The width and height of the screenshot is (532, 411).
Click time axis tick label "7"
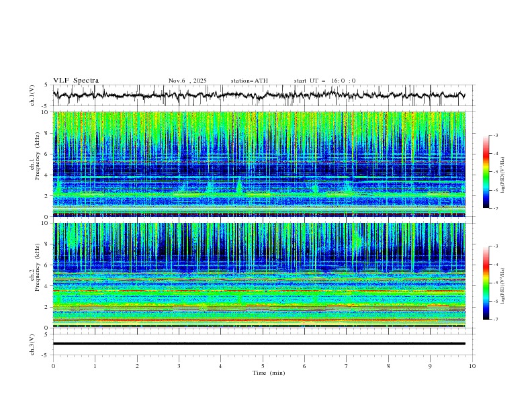(x=347, y=366)
